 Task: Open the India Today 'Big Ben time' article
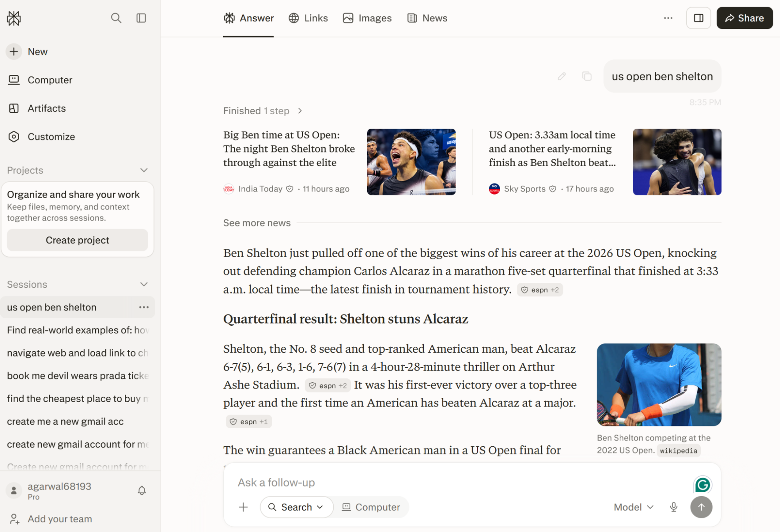289,149
